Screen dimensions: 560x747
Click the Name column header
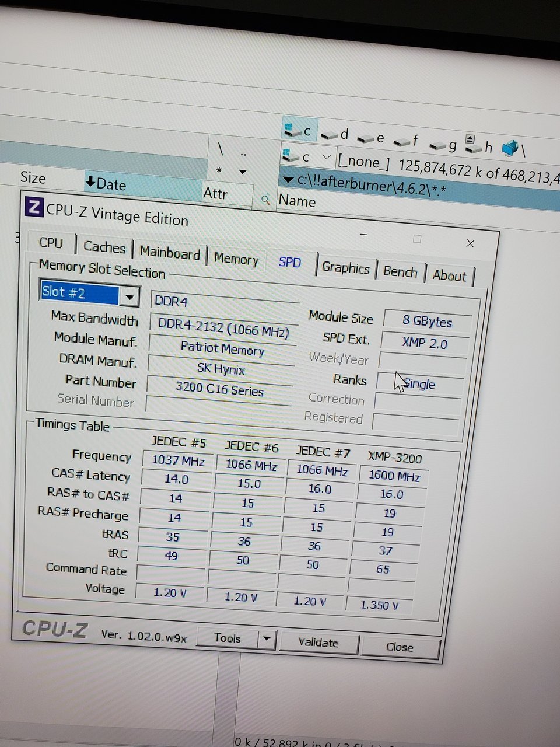click(297, 201)
